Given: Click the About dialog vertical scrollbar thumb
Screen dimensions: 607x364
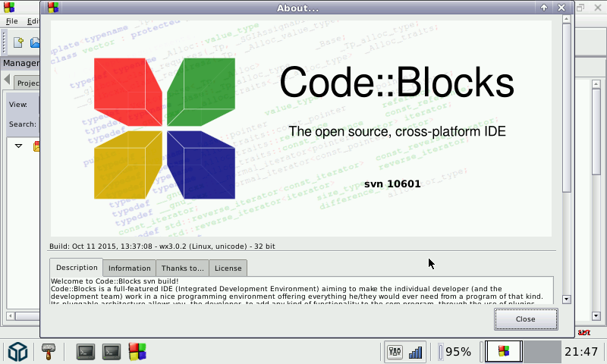Looking at the screenshot, I should click(567, 108).
